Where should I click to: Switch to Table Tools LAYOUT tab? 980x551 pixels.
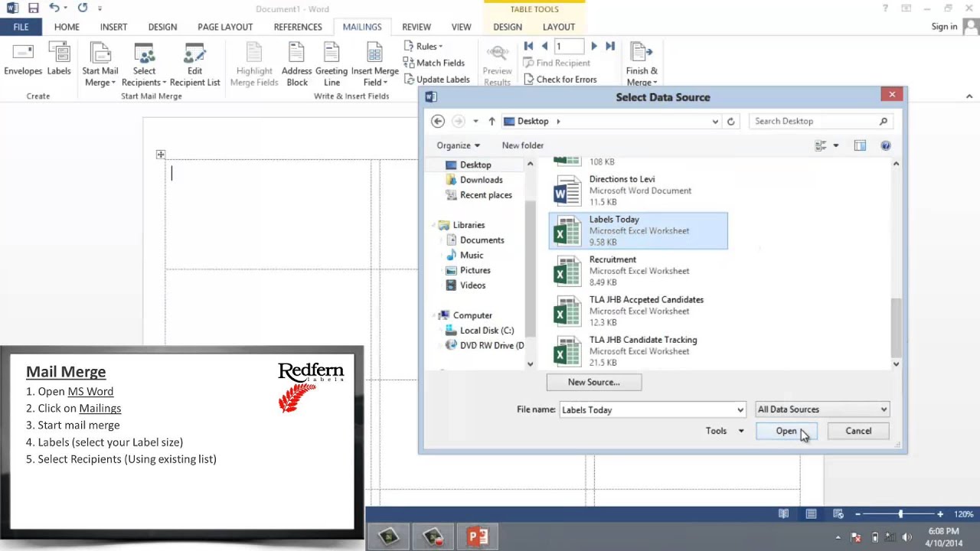coord(559,27)
